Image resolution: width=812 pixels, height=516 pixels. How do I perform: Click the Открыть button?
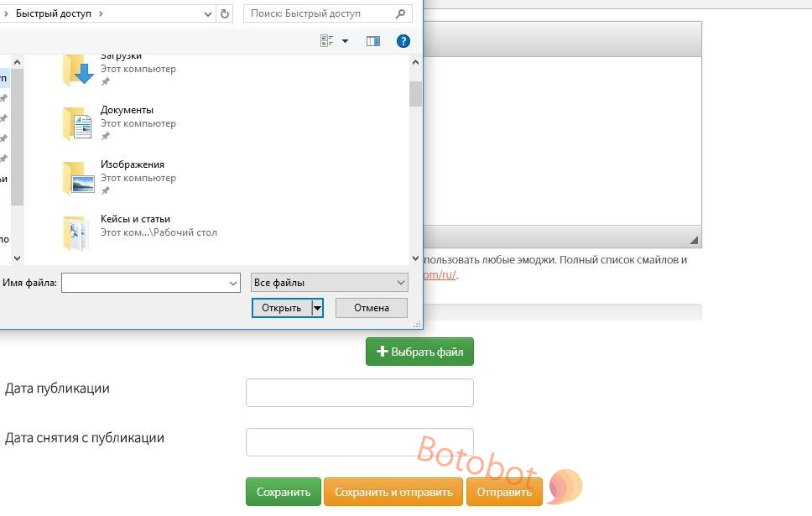coord(282,308)
